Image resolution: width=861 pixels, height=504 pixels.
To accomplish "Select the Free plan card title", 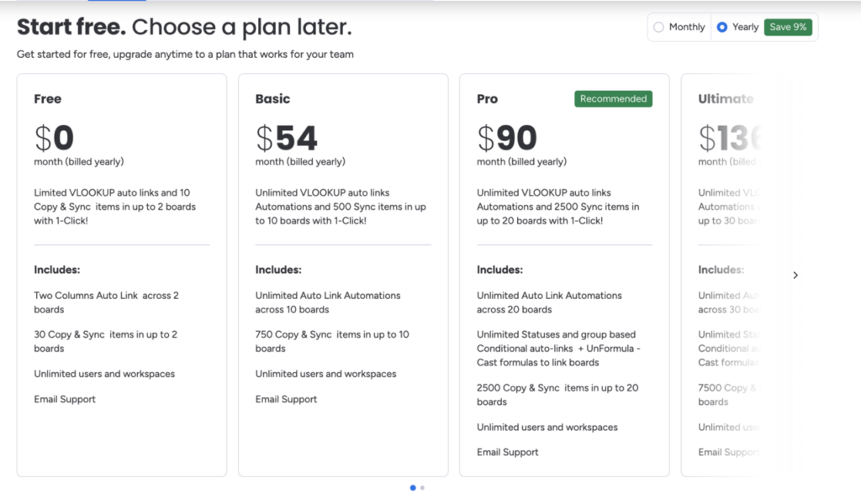I will click(48, 99).
